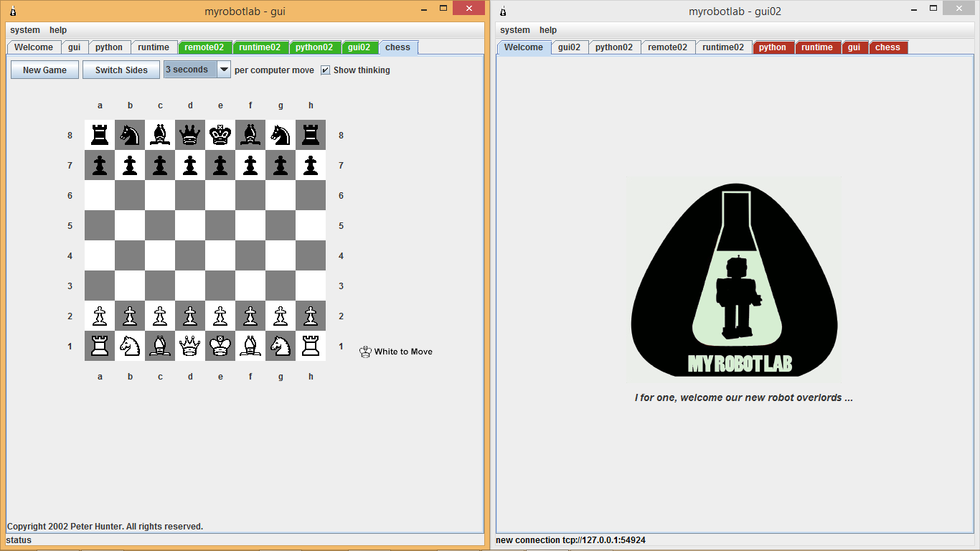The width and height of the screenshot is (980, 551).
Task: Open the gui tab in gui window
Action: coord(75,47)
